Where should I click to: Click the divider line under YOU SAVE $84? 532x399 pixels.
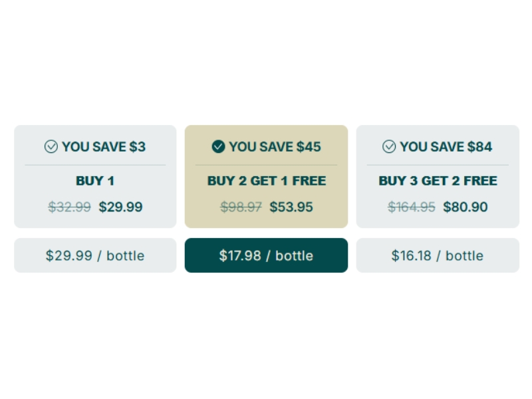[x=438, y=165]
